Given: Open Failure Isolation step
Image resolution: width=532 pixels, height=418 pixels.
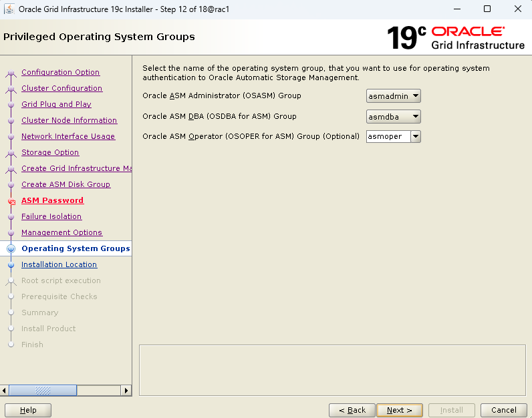Looking at the screenshot, I should tap(51, 216).
